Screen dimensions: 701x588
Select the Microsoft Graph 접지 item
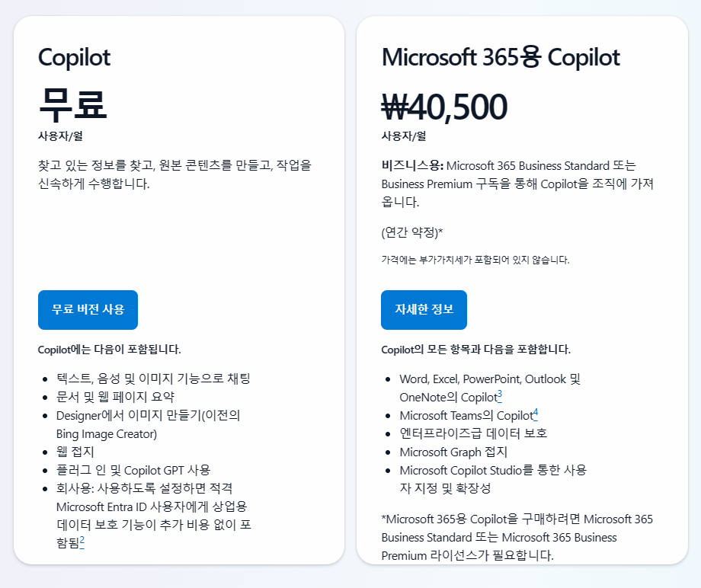(x=453, y=452)
